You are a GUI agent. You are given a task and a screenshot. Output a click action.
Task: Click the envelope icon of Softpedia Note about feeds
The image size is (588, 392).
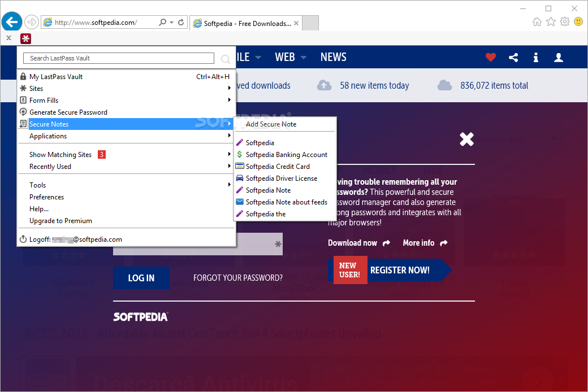pos(240,202)
